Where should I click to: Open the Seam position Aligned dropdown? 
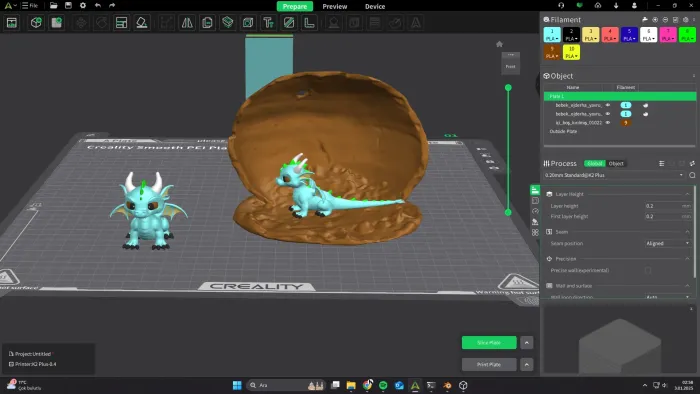668,244
